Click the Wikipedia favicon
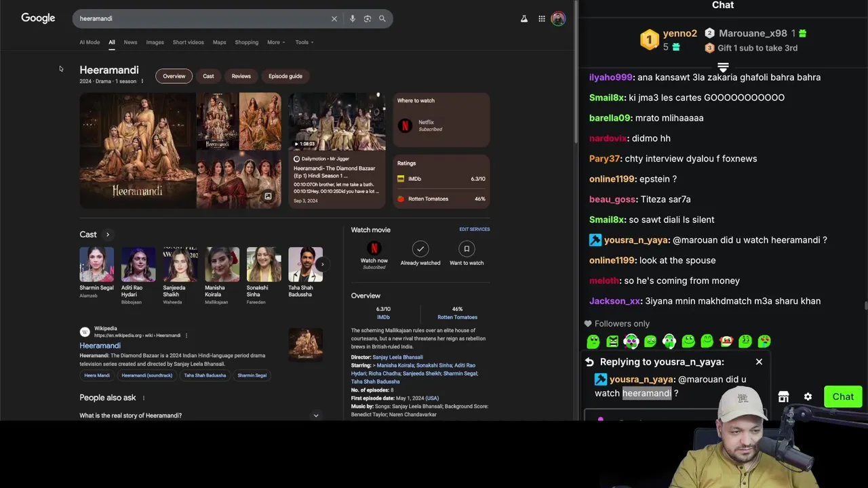Screen dimensions: 868x488 click(x=85, y=332)
